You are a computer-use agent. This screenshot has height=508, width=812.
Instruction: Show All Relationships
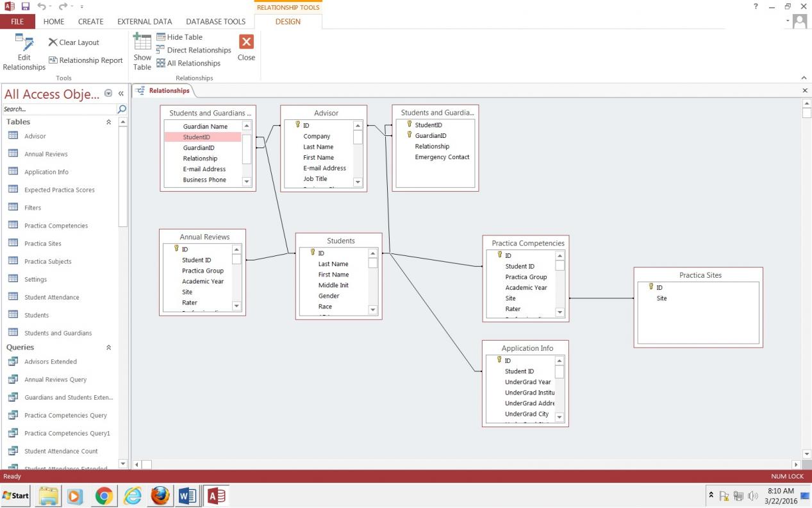click(x=188, y=63)
